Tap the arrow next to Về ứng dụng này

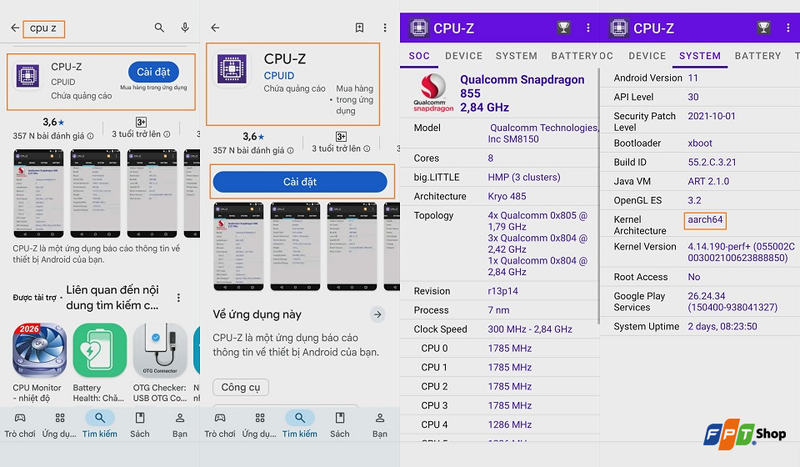[378, 314]
